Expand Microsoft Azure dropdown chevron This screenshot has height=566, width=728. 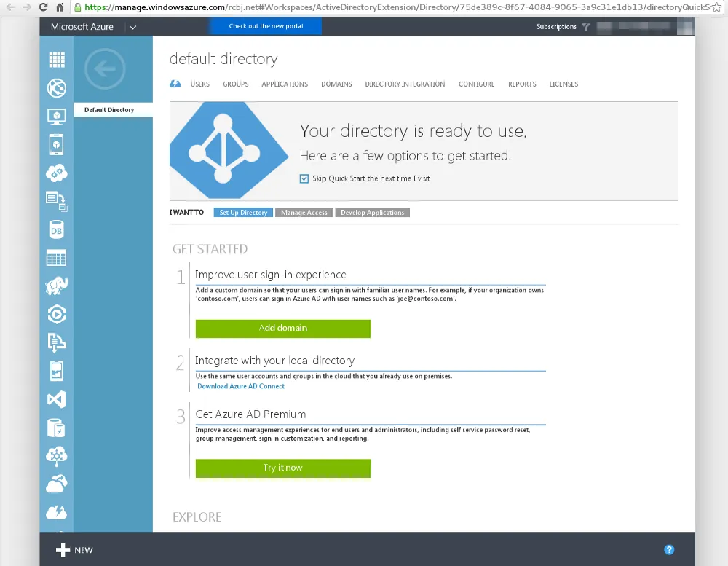[132, 28]
